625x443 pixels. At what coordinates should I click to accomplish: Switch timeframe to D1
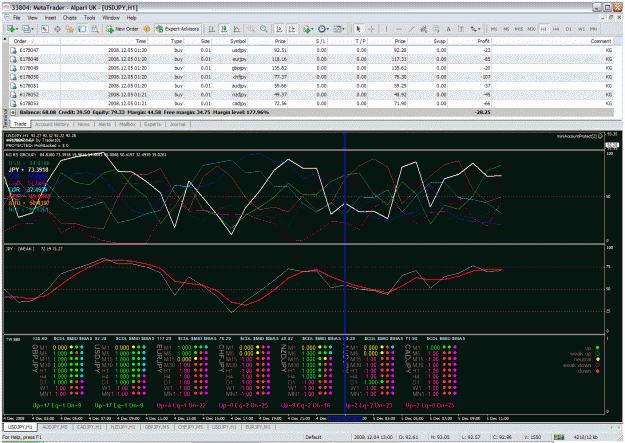568,29
